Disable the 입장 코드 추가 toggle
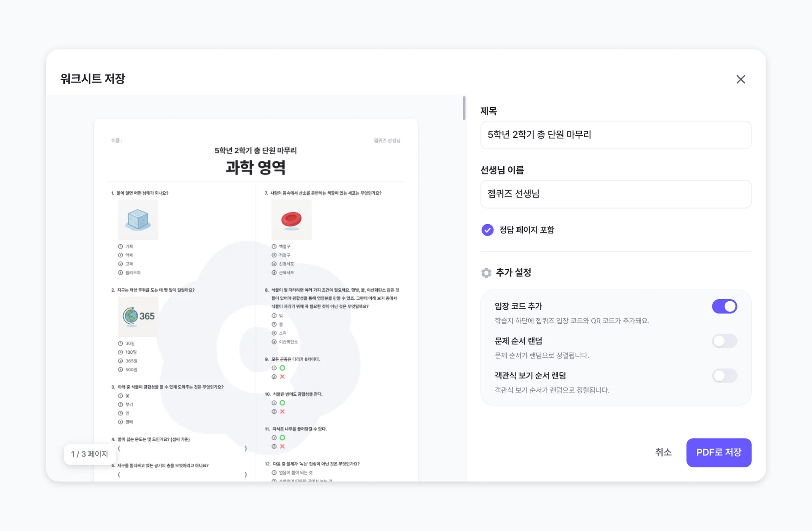This screenshot has height=531, width=812. click(724, 306)
